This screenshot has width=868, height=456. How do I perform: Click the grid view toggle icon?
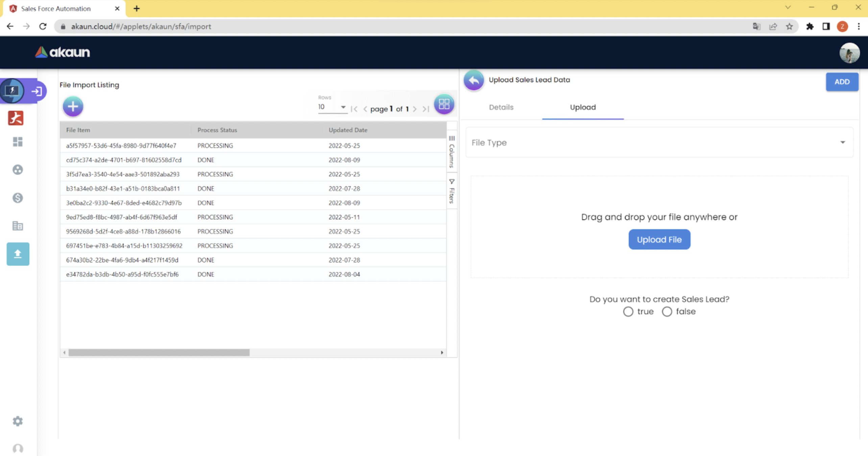[444, 104]
